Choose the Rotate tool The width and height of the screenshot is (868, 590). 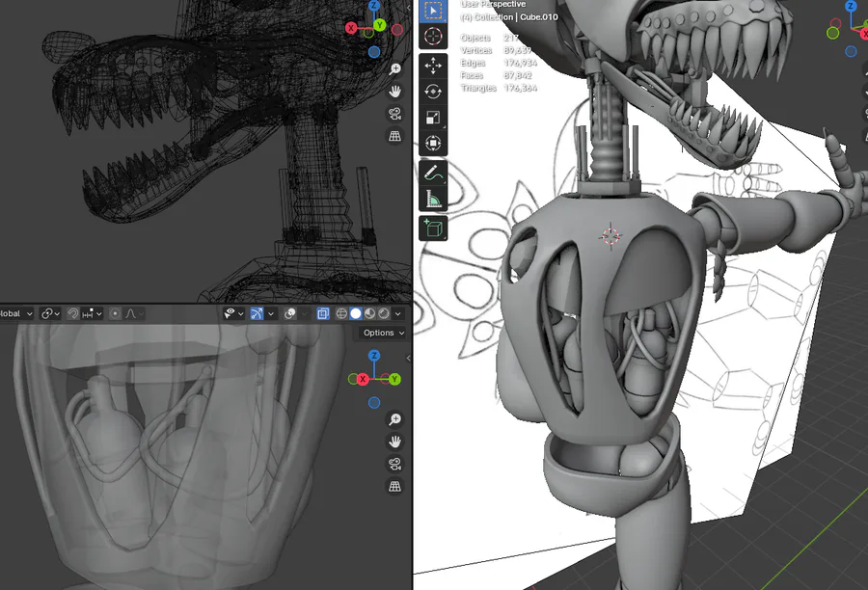433,92
